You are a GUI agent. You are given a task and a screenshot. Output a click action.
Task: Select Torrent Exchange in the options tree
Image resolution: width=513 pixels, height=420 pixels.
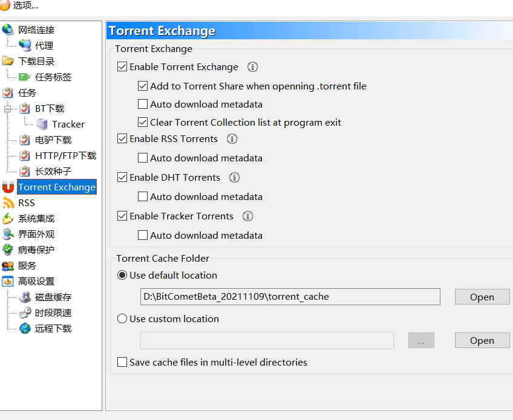coord(57,187)
